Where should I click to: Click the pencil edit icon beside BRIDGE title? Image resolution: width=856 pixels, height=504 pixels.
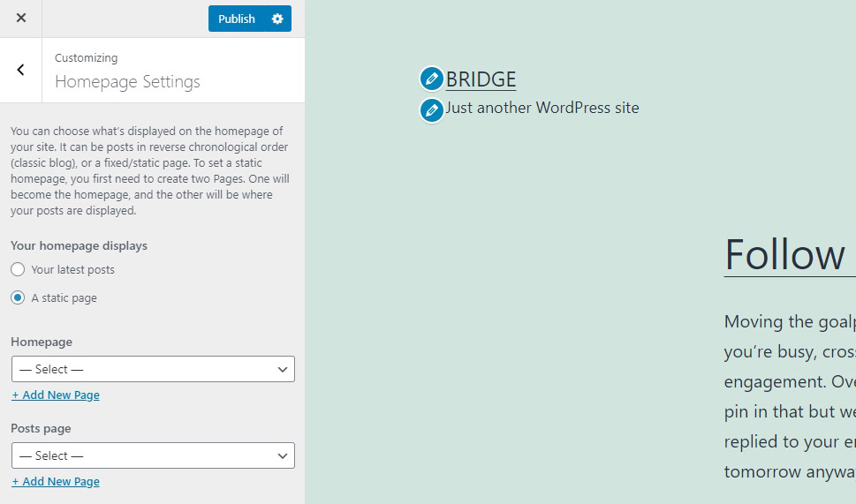pyautogui.click(x=431, y=79)
